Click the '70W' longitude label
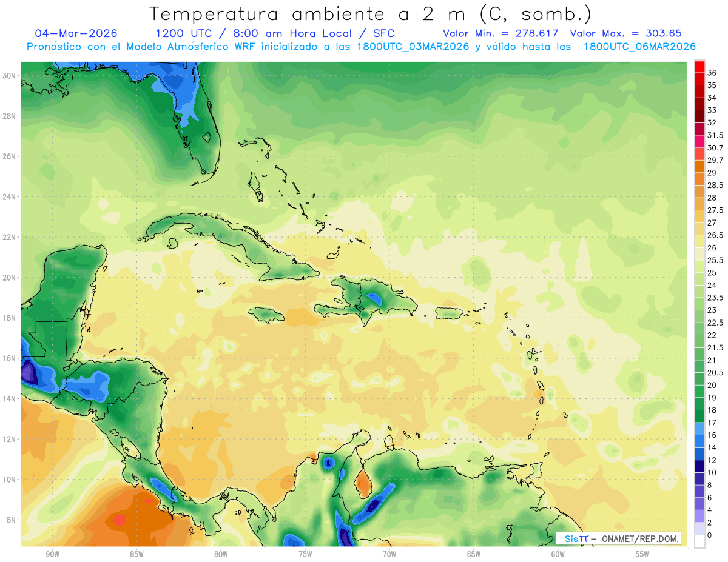This screenshot has width=728, height=562. click(x=389, y=554)
